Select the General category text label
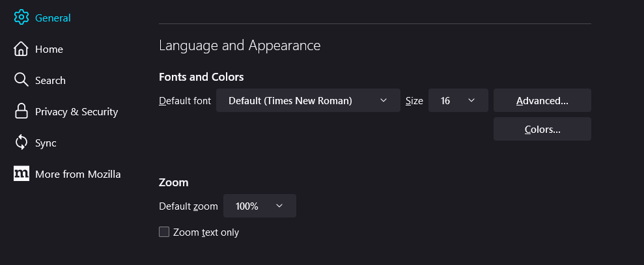Screen dimensions: 644x265 click(x=53, y=18)
